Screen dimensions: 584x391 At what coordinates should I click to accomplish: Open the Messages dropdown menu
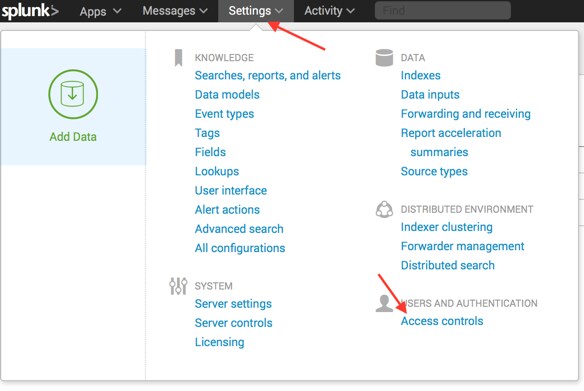click(175, 11)
